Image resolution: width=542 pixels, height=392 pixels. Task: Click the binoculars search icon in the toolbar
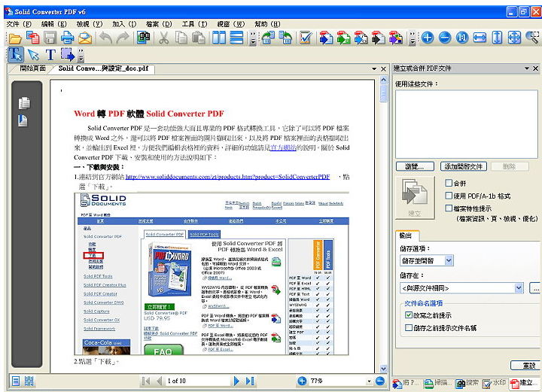pyautogui.click(x=144, y=38)
